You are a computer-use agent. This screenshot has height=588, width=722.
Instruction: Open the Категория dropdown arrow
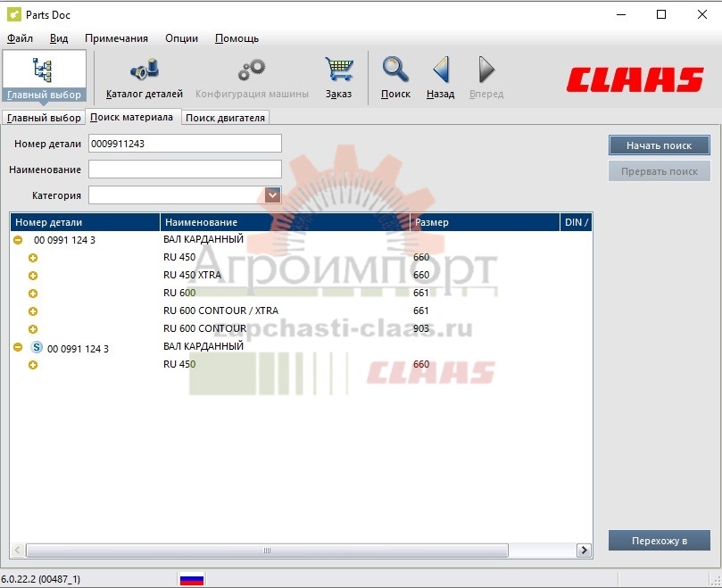(272, 195)
